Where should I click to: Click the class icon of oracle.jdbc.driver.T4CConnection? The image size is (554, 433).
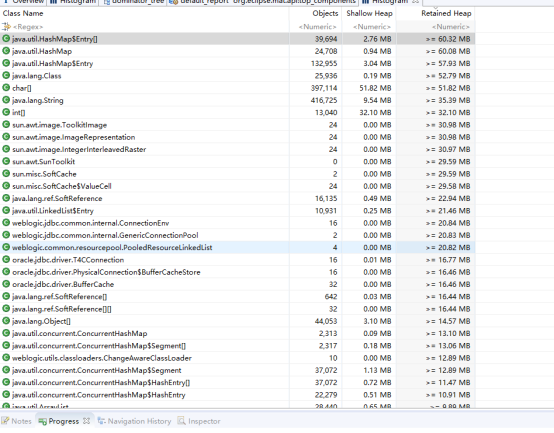click(x=6, y=260)
